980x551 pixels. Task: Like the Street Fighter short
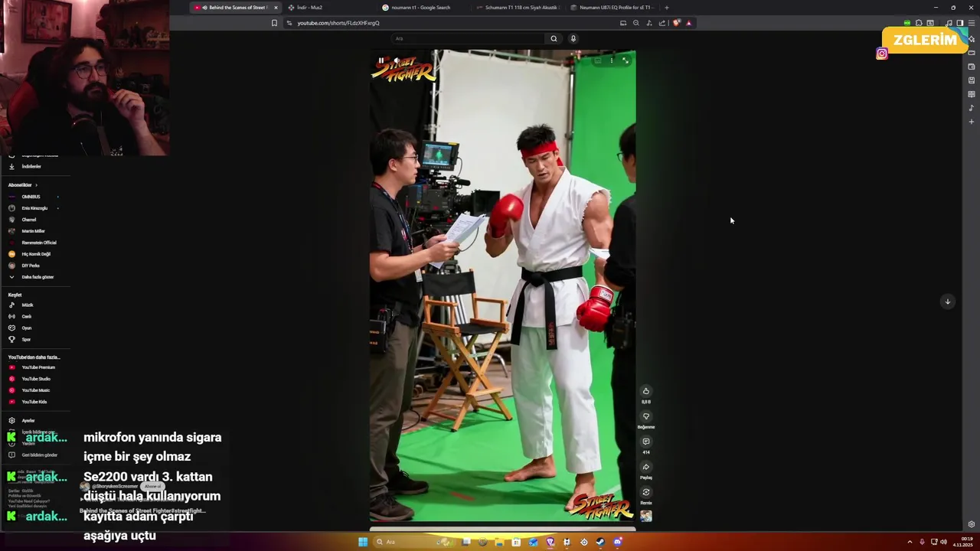point(645,391)
